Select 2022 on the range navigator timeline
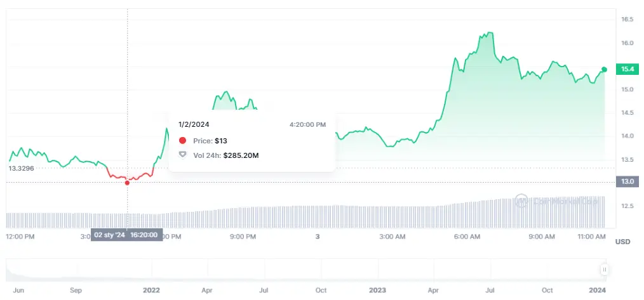Screen dimensions: 644x300 pos(151,289)
